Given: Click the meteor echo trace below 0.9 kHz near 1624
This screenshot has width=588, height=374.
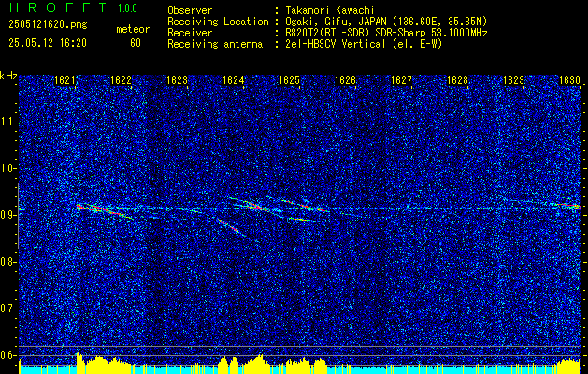Looking at the screenshot, I should tap(231, 227).
